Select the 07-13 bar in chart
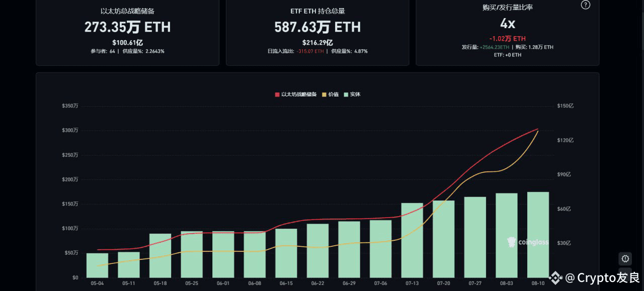The height and width of the screenshot is (291, 644). [x=412, y=240]
